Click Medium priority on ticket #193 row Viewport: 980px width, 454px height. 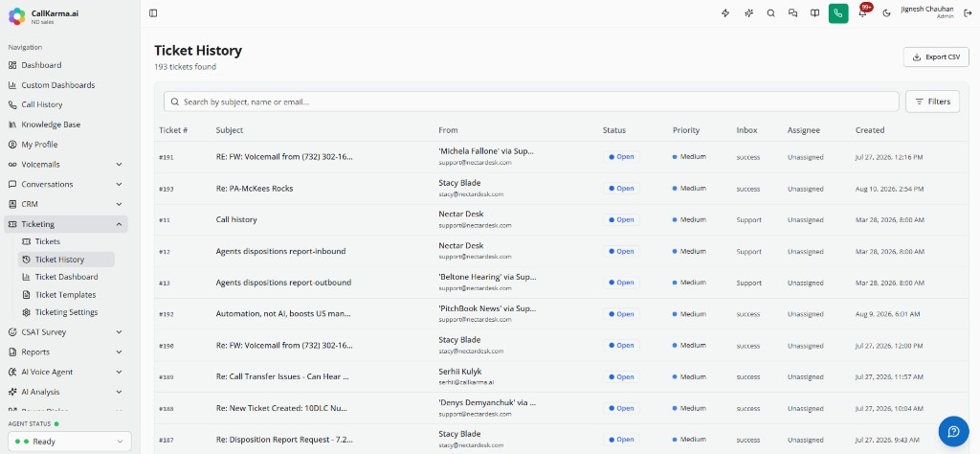pos(689,189)
